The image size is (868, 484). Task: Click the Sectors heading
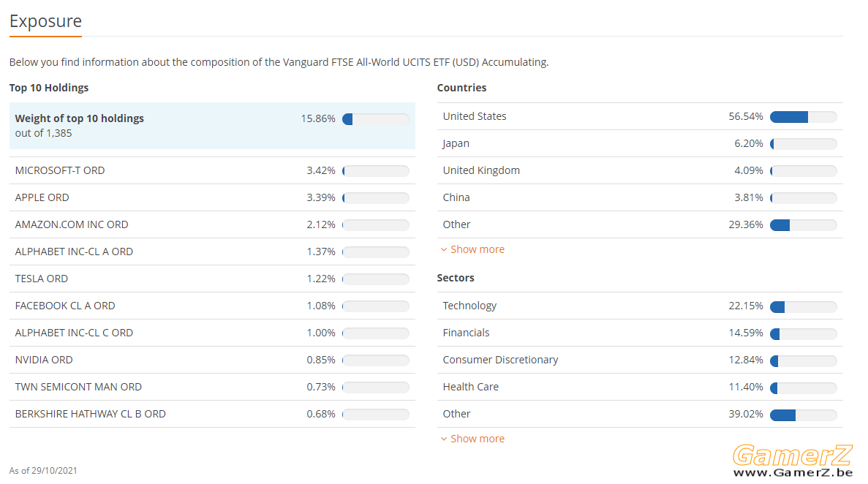(x=456, y=278)
